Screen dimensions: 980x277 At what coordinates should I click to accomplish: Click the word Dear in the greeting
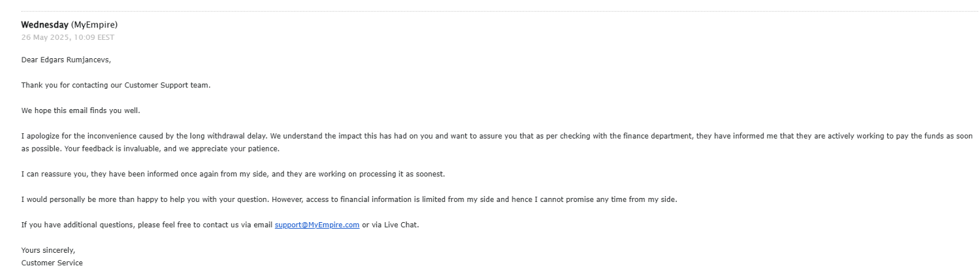(x=30, y=59)
